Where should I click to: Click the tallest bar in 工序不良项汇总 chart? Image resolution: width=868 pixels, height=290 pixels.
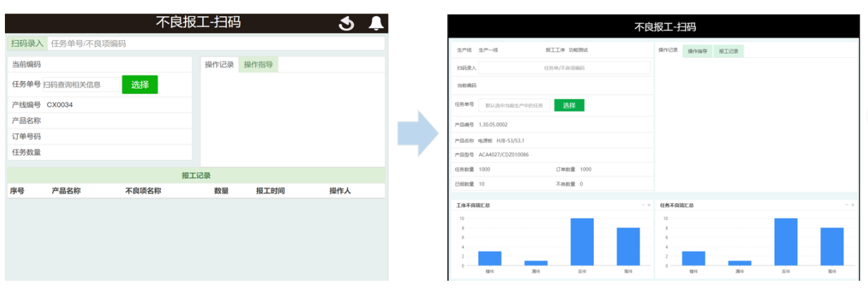[582, 242]
